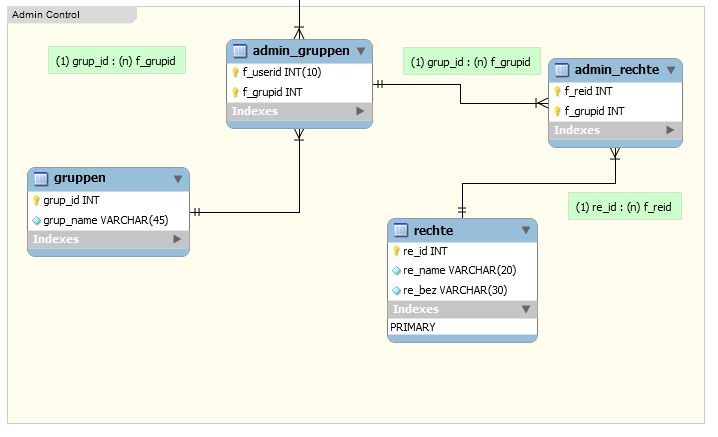The width and height of the screenshot is (718, 437).
Task: Select the Admin Control layer title
Action: [46, 15]
